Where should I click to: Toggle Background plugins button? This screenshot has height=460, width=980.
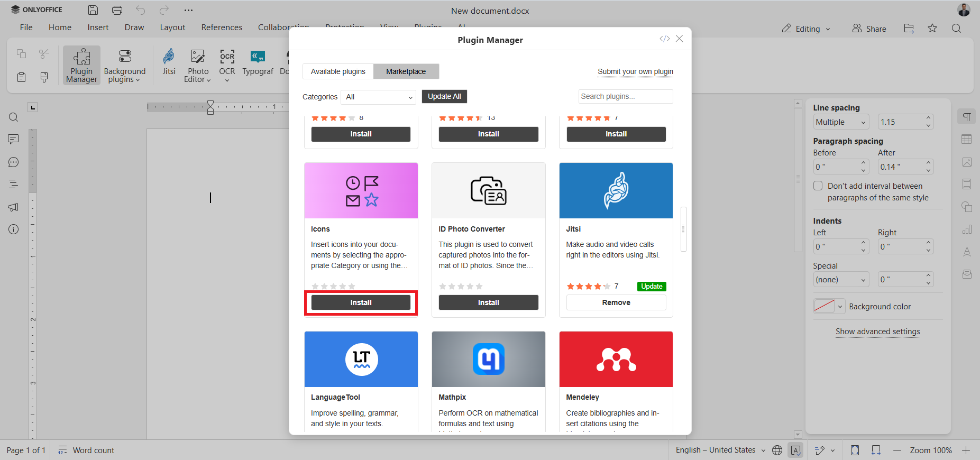click(124, 65)
